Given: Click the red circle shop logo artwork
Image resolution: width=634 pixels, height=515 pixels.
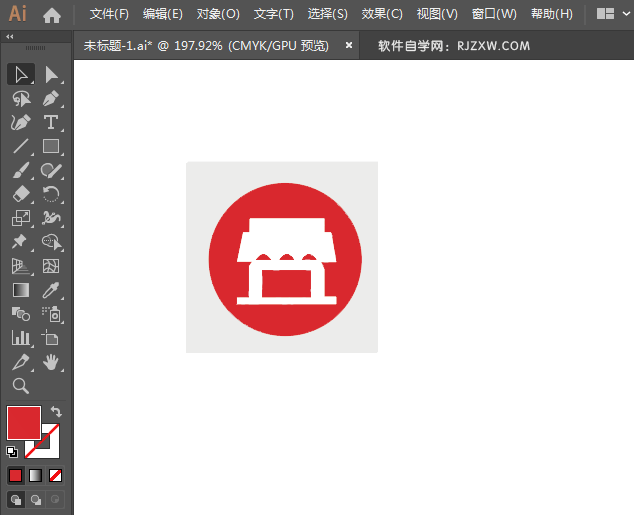Looking at the screenshot, I should [285, 259].
